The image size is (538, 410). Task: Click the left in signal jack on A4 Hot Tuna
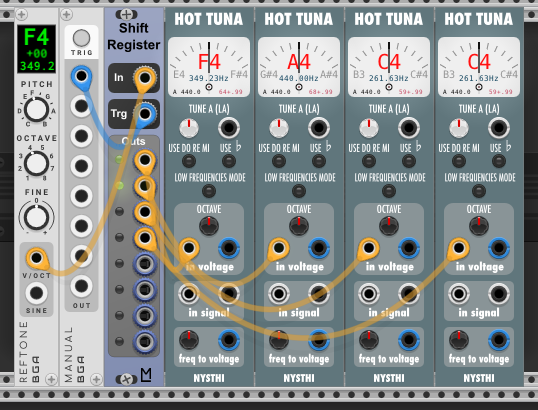click(279, 294)
